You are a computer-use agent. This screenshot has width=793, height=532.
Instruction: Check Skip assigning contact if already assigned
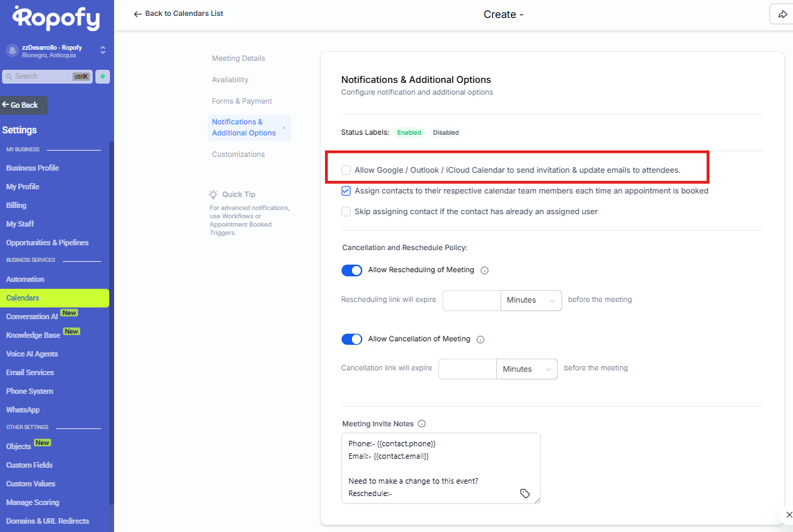coord(346,211)
